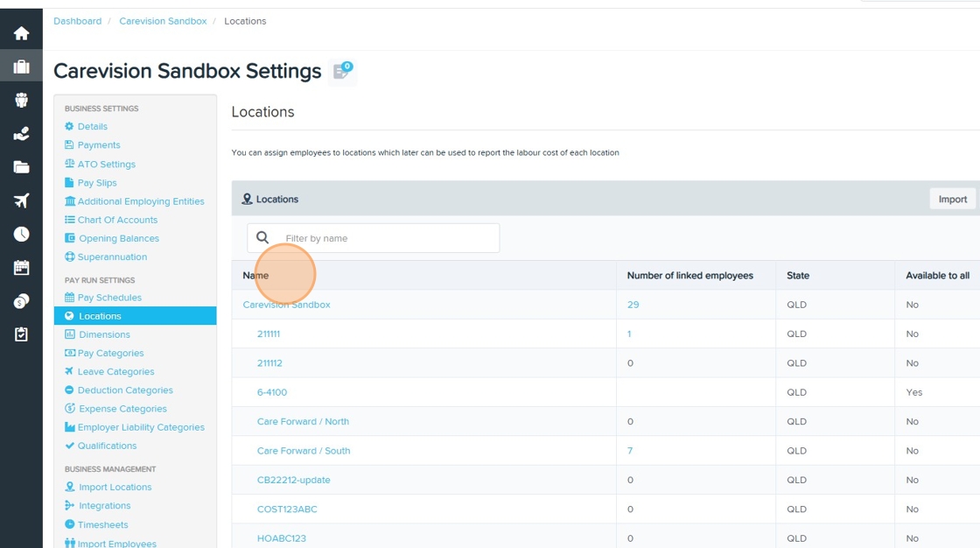
Task: Click Number of linked employees header
Action: [x=690, y=275]
